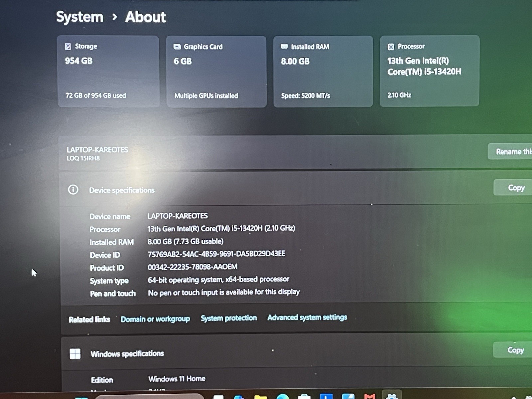Open Advanced system settings link
Screen dimensions: 532x399
coord(307,317)
